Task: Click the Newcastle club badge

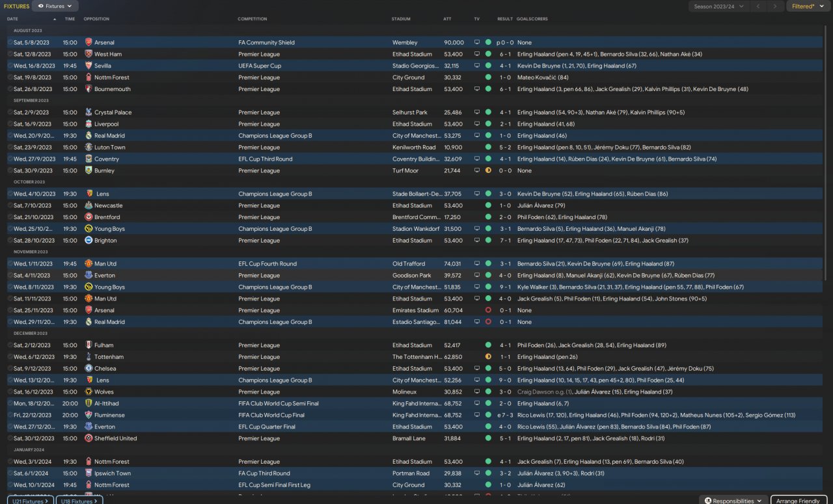Action: tap(88, 206)
